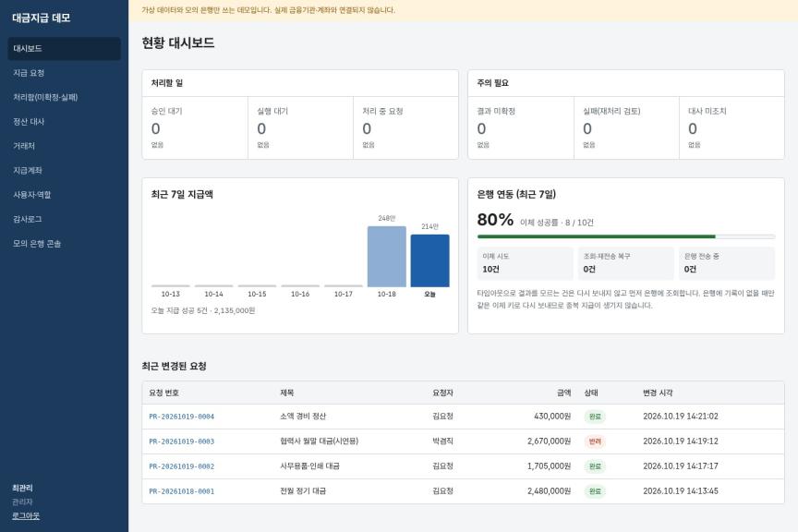Click the 처리 중 요청 count card
This screenshot has height=532, width=798.
(x=405, y=127)
